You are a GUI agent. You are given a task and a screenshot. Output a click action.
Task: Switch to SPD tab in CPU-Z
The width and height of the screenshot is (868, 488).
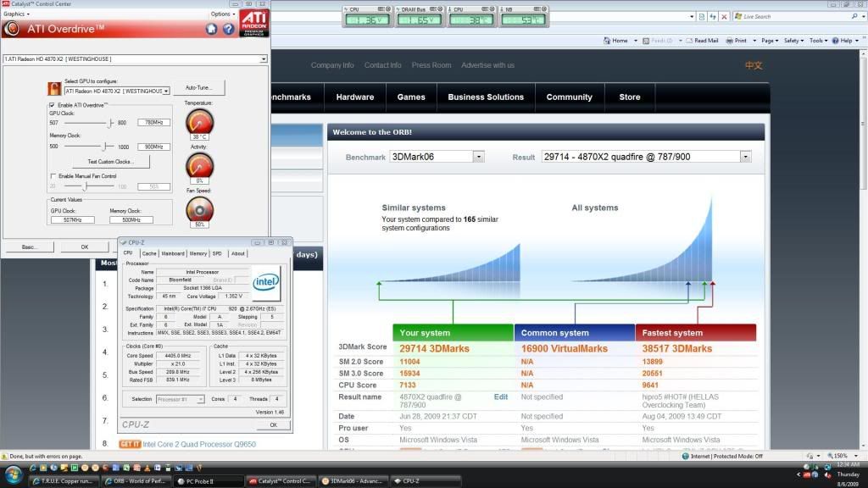(x=217, y=253)
